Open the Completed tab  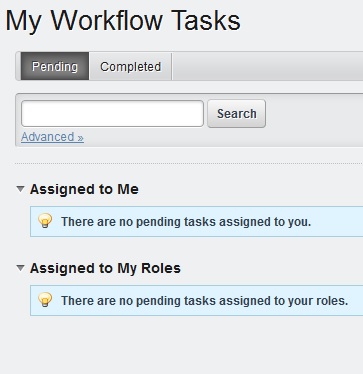click(130, 66)
